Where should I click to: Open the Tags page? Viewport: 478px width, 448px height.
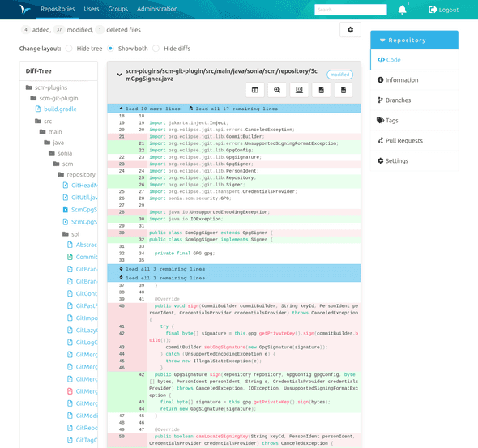(414, 121)
